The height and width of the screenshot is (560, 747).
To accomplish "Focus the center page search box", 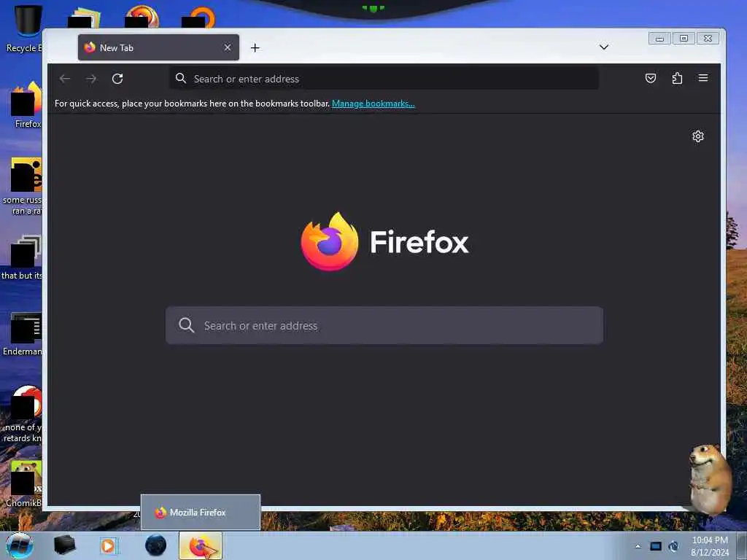I will tap(384, 325).
